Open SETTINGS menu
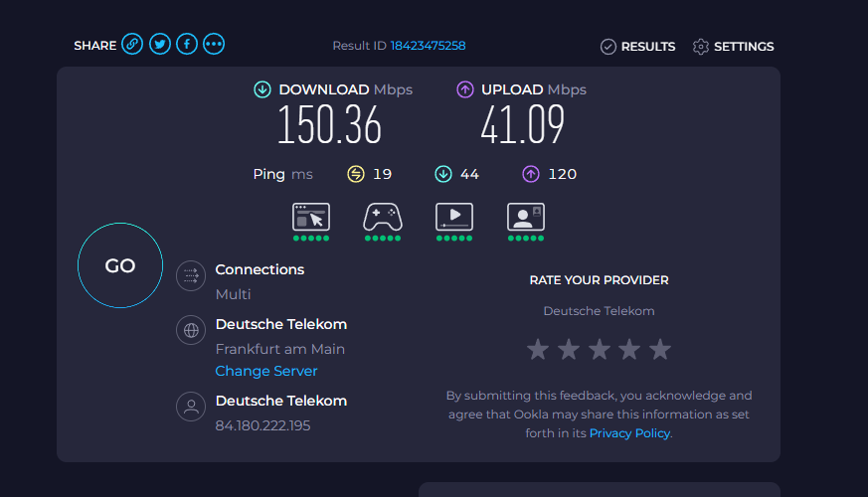 click(x=734, y=47)
